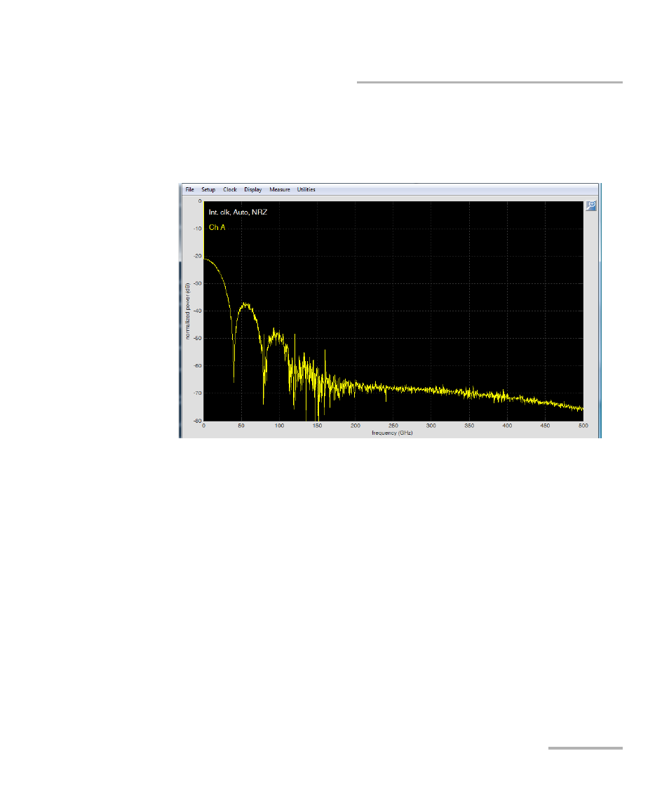Open the Setup menu
The height and width of the screenshot is (812, 669).
point(208,189)
